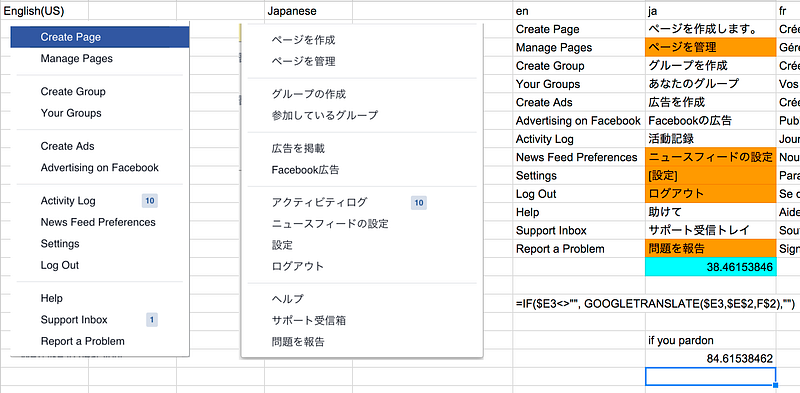The height and width of the screenshot is (393, 800).
Task: Click 'Create Page' in English menu
Action: click(100, 37)
